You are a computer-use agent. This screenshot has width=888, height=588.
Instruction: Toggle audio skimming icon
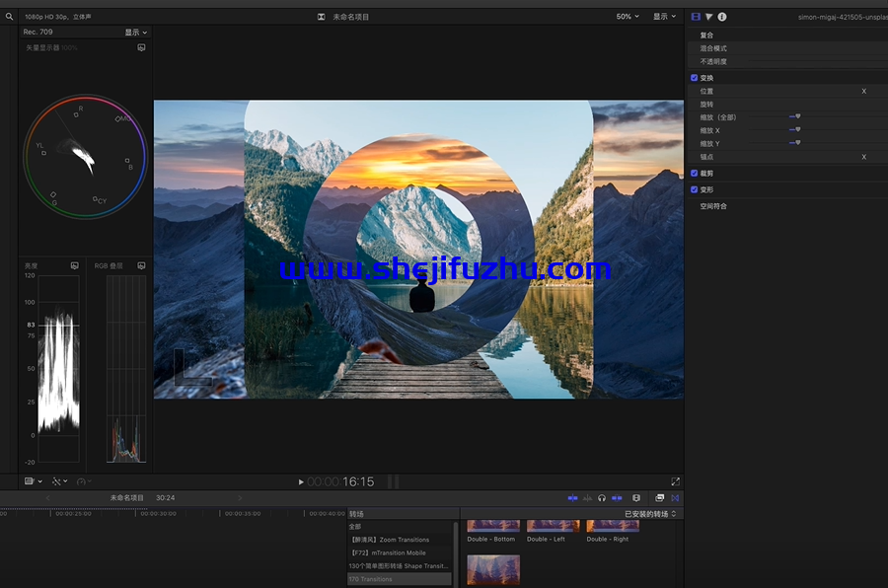(587, 498)
